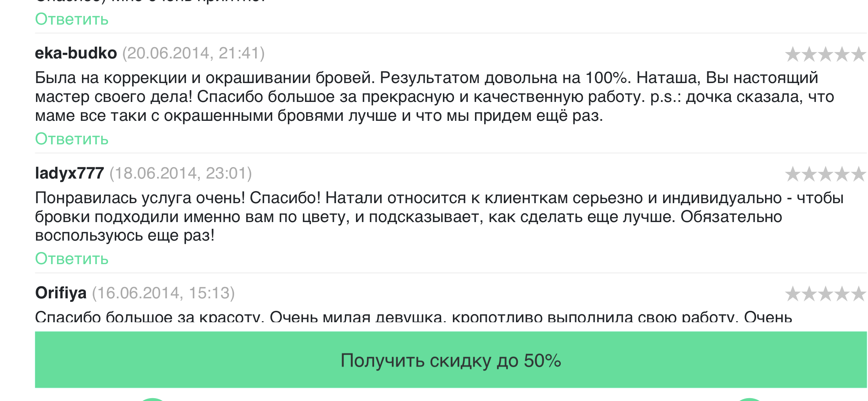Click second star of eka-budko's rating
Image resolution: width=868 pixels, height=401 pixels.
click(809, 55)
